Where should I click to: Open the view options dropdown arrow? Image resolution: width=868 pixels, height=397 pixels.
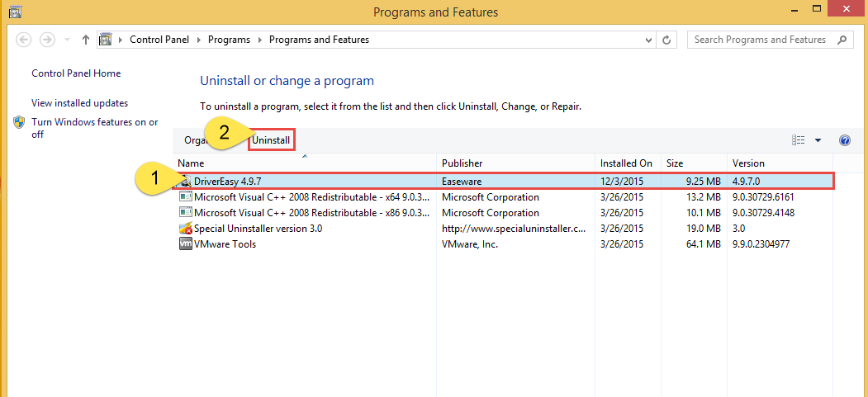(x=818, y=140)
